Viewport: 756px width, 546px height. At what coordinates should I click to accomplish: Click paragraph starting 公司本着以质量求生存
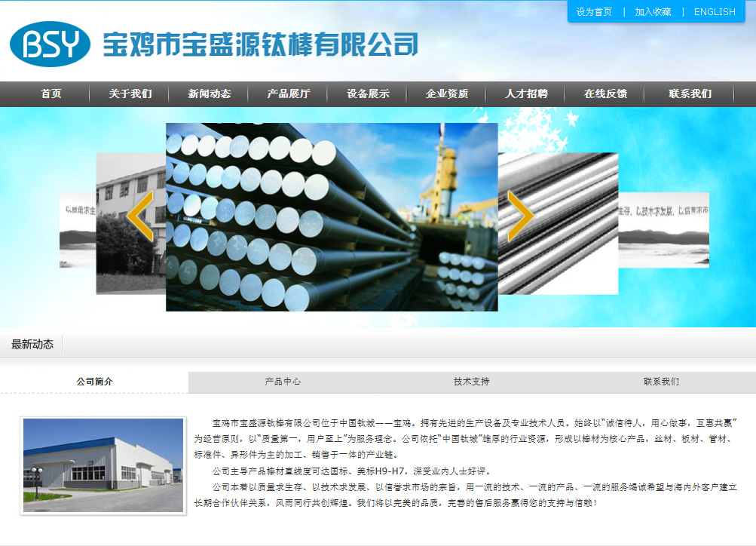coord(466,495)
